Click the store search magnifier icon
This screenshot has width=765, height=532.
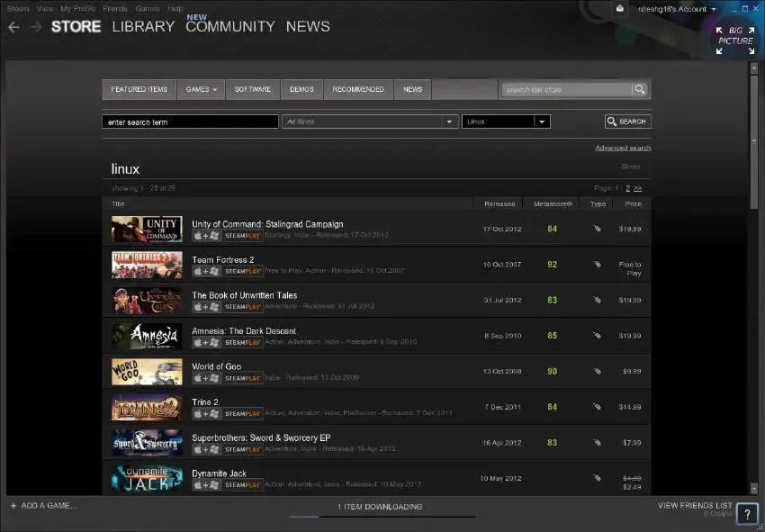(x=640, y=89)
